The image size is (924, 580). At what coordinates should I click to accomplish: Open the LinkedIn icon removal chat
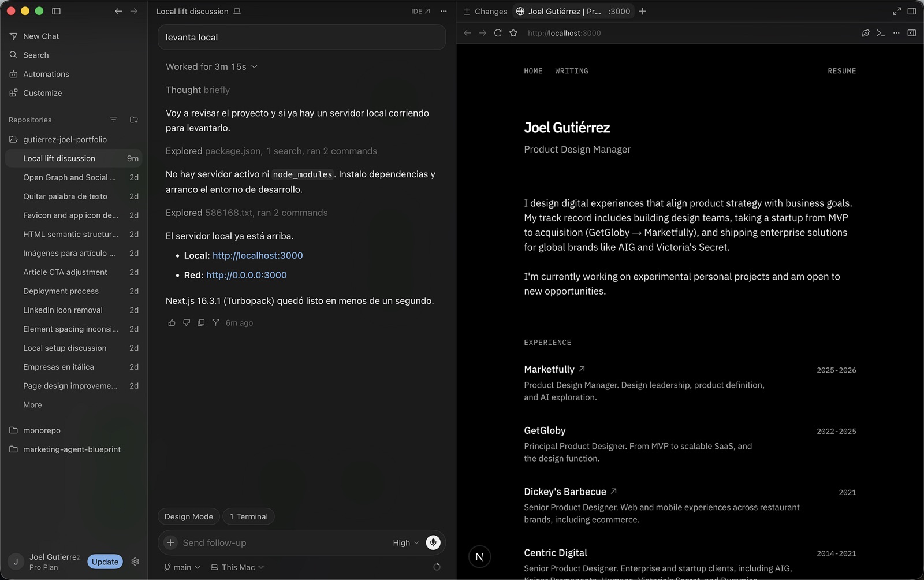point(73,310)
